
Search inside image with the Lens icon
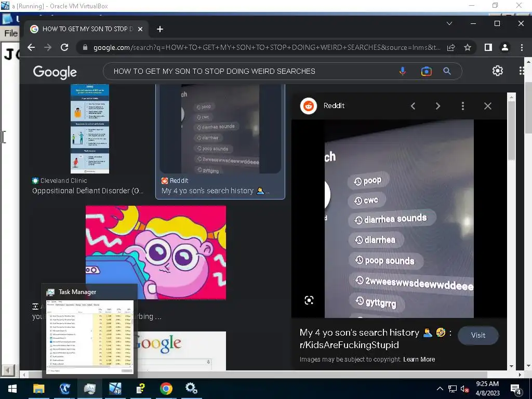pyautogui.click(x=309, y=300)
